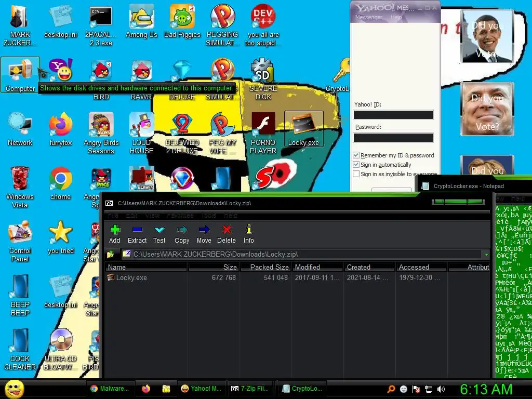Go up one folder level in 7-Zip
Image resolution: width=532 pixels, height=399 pixels.
(x=110, y=254)
